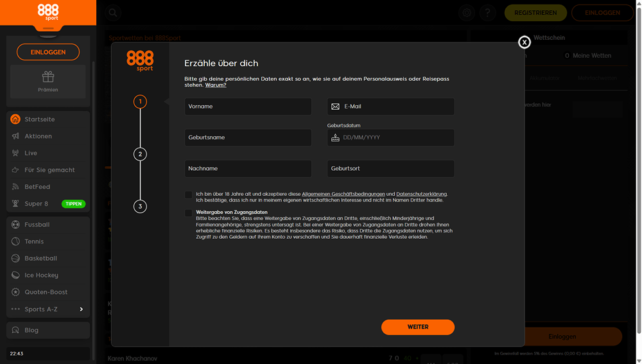
Task: Click the 888sport logo in the dialog
Action: click(x=140, y=60)
